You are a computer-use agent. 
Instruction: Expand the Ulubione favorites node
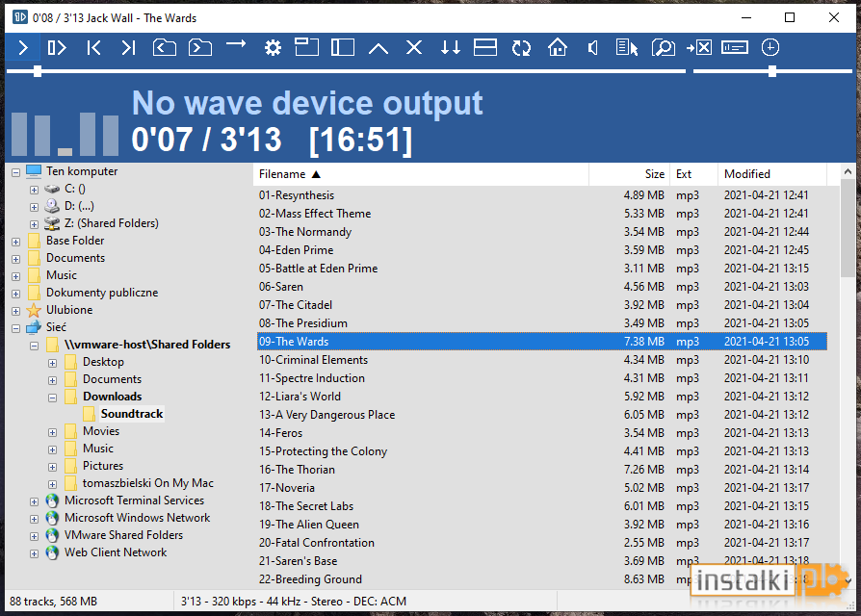pyautogui.click(x=16, y=311)
